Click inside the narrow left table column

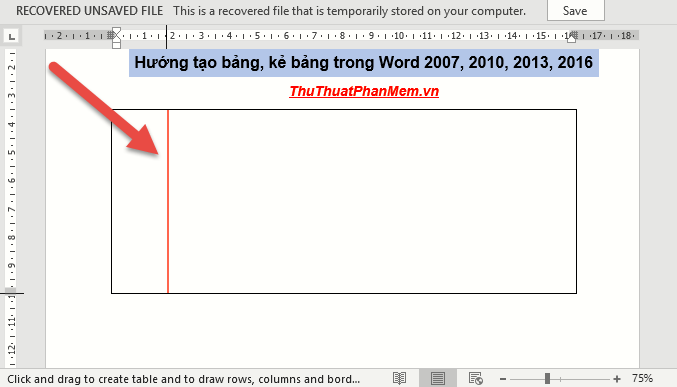coord(139,201)
